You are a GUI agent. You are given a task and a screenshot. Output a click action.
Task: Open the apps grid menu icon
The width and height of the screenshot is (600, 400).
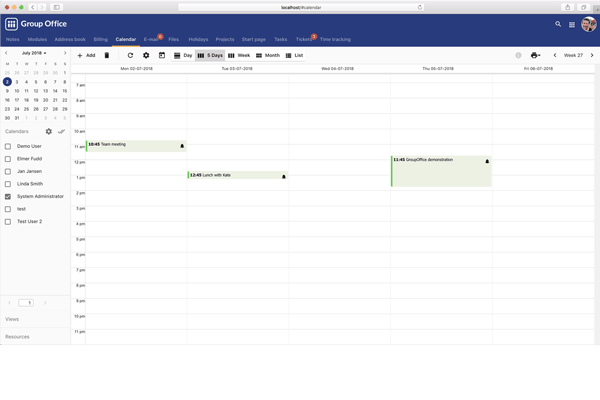tap(572, 24)
